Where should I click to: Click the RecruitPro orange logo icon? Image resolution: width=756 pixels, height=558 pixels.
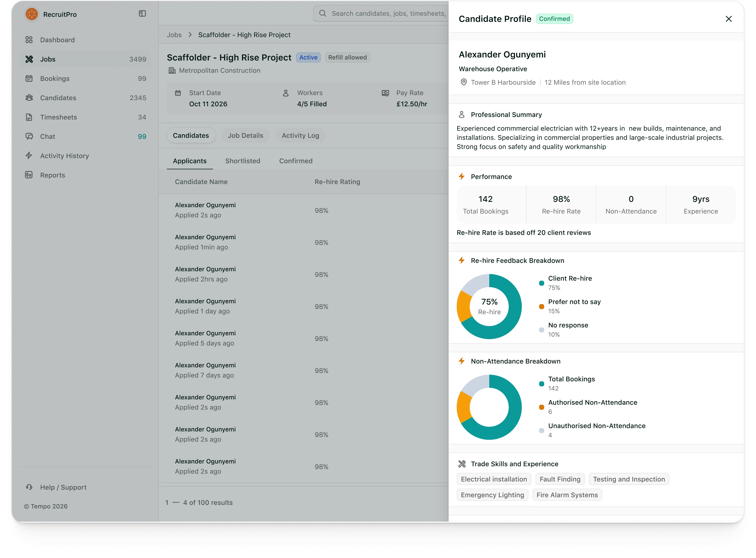[x=32, y=14]
